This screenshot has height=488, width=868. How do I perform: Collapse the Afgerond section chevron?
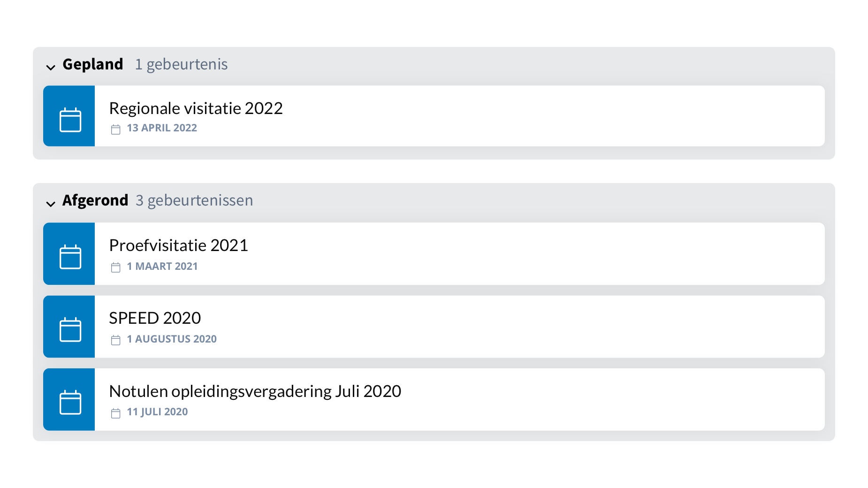(x=51, y=204)
